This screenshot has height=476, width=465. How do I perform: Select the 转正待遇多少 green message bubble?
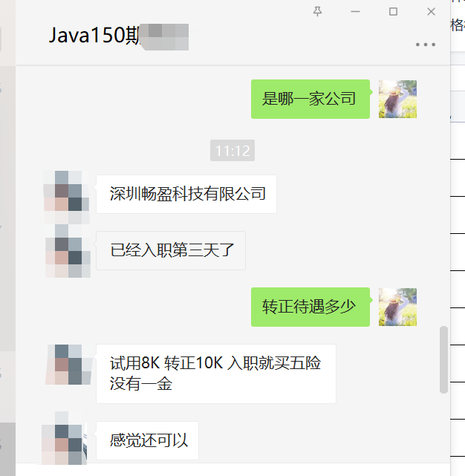point(310,307)
